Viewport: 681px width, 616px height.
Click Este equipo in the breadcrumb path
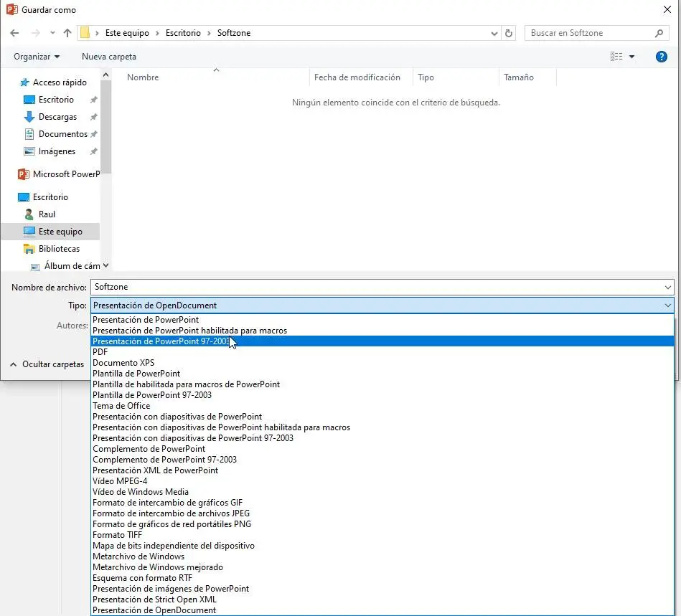coord(127,33)
